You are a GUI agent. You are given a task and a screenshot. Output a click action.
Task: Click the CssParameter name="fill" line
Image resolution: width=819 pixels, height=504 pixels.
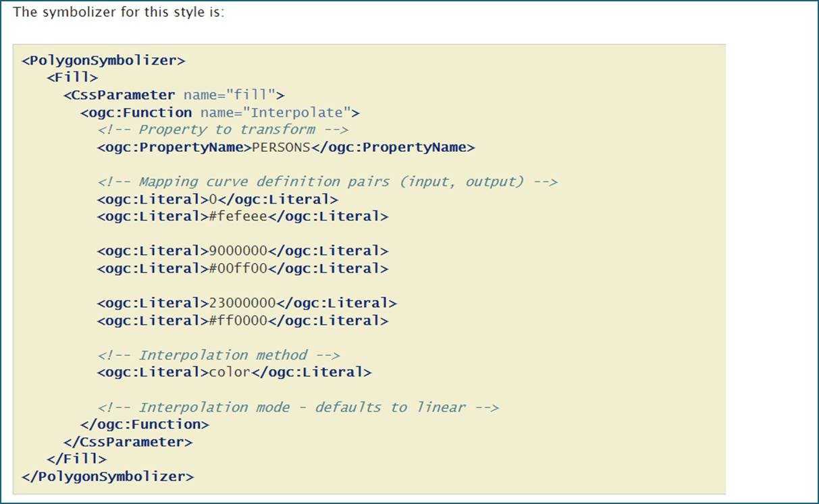click(x=174, y=95)
